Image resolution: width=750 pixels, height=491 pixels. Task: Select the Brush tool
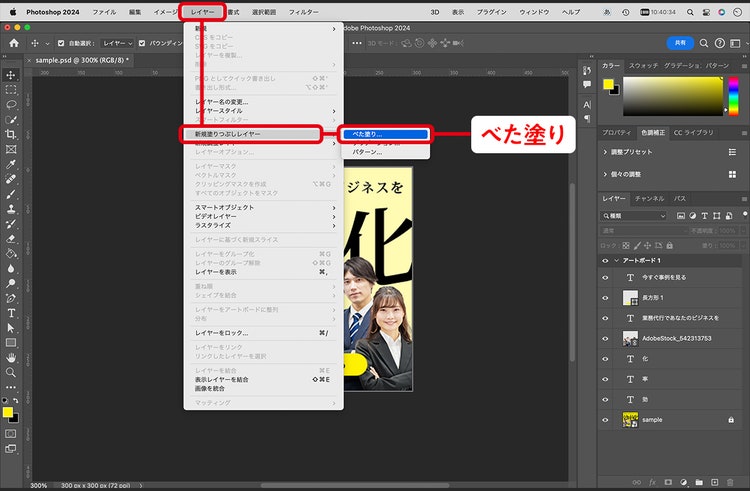click(x=11, y=194)
